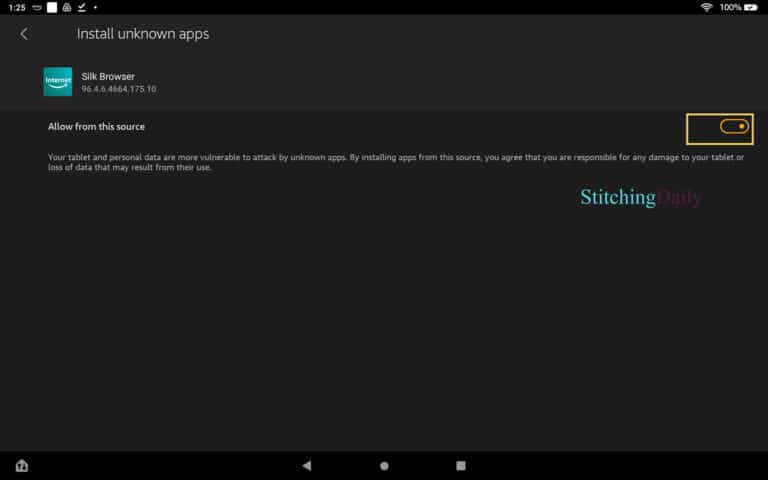Click the 1:25 clock in status bar
Viewport: 768px width, 480px height.
coord(17,7)
